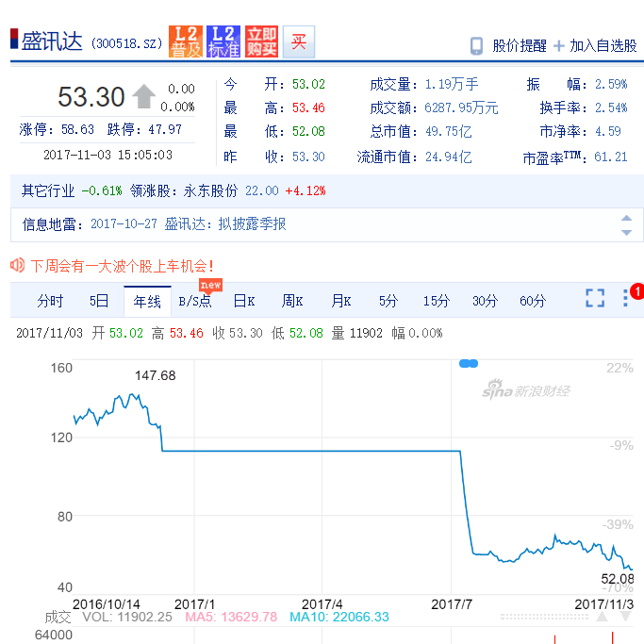Click the fullscreen chart icon
This screenshot has width=644, height=644.
click(595, 298)
